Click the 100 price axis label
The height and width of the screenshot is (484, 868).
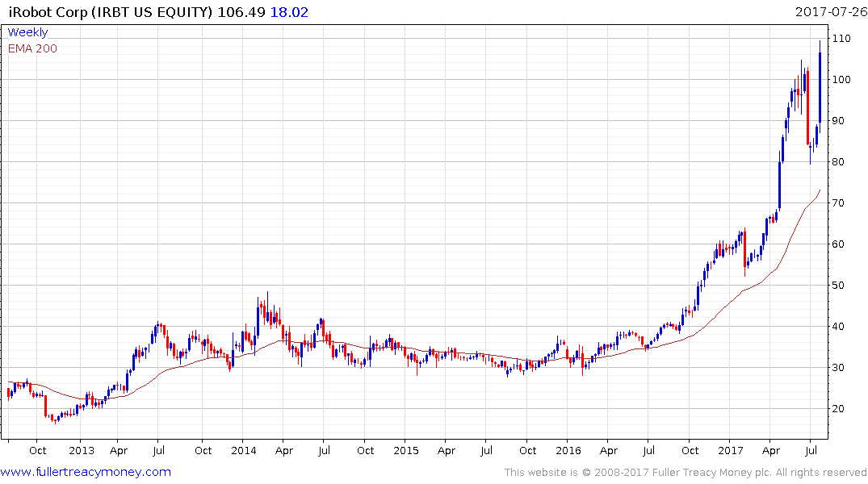pos(841,80)
